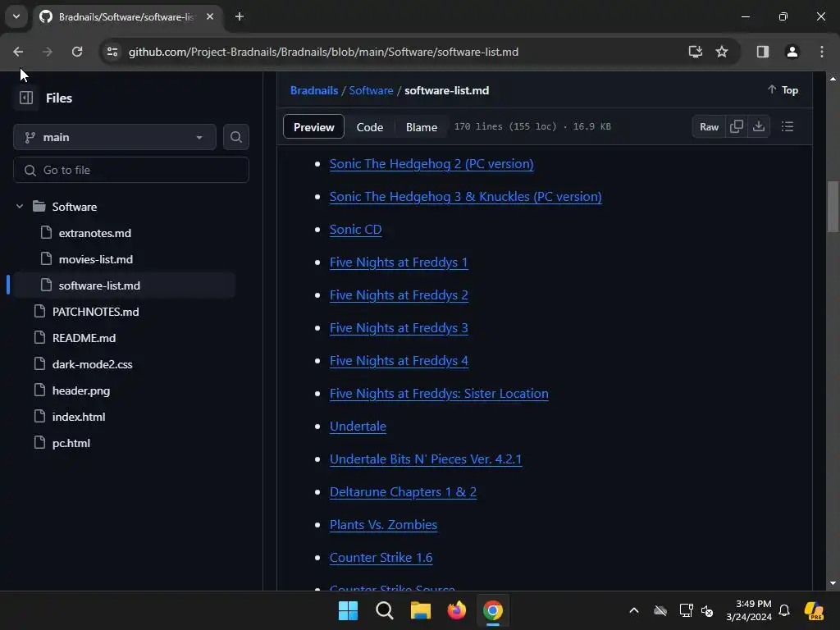840x630 pixels.
Task: Open Sonic CD link
Action: [355, 230]
